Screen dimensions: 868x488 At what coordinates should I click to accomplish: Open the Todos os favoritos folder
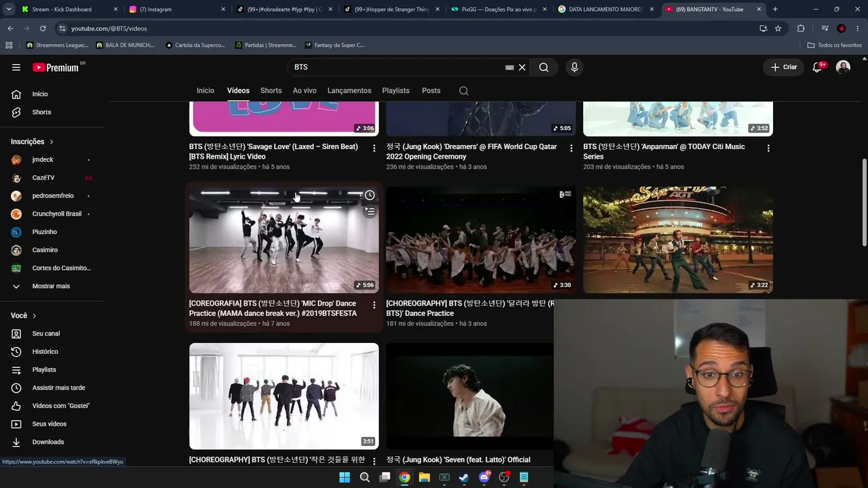tap(834, 45)
